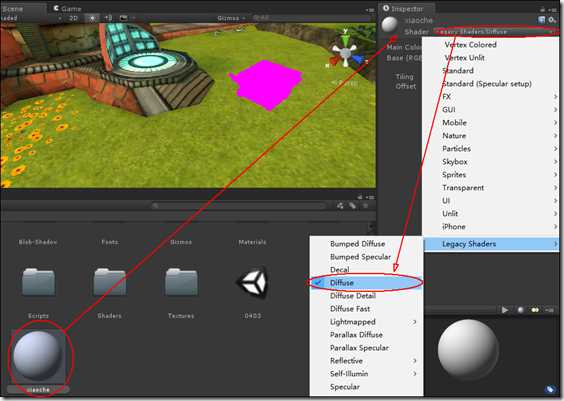
Task: Expand the FX shader submenu
Action: (x=491, y=96)
